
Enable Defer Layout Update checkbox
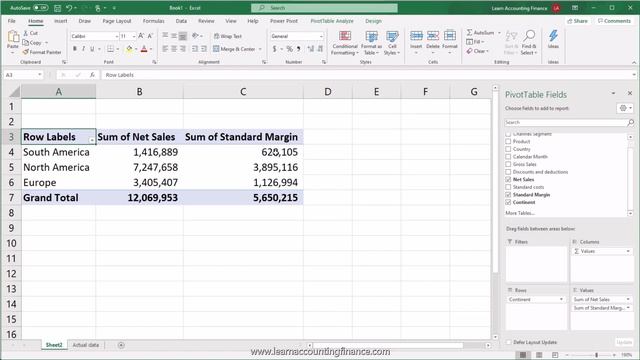pyautogui.click(x=509, y=342)
